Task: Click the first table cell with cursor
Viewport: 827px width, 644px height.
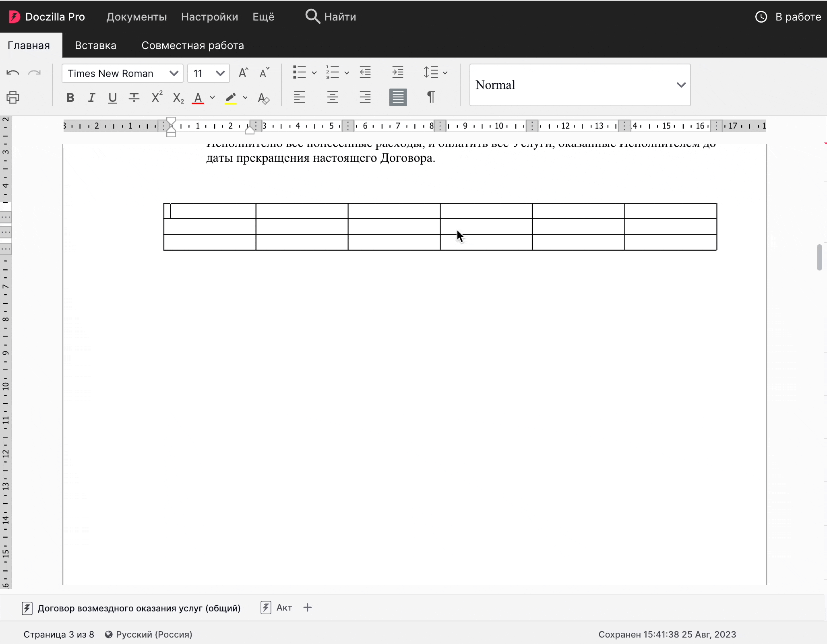Action: pos(210,211)
